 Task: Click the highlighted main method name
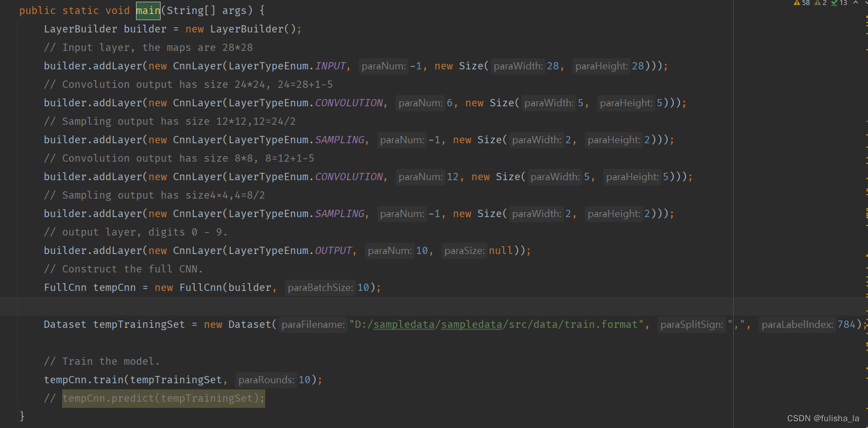pos(148,11)
